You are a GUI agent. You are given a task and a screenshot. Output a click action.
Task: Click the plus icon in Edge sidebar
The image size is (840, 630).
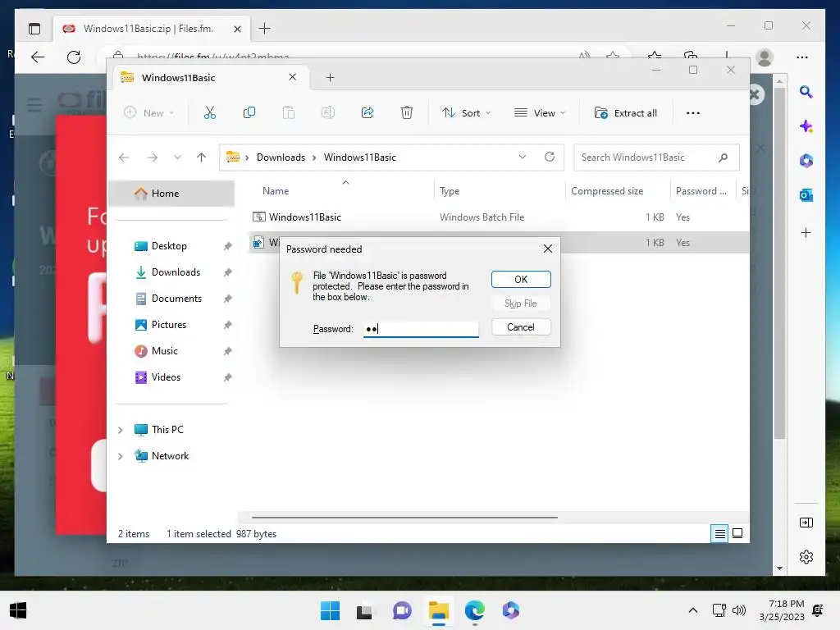pos(806,232)
